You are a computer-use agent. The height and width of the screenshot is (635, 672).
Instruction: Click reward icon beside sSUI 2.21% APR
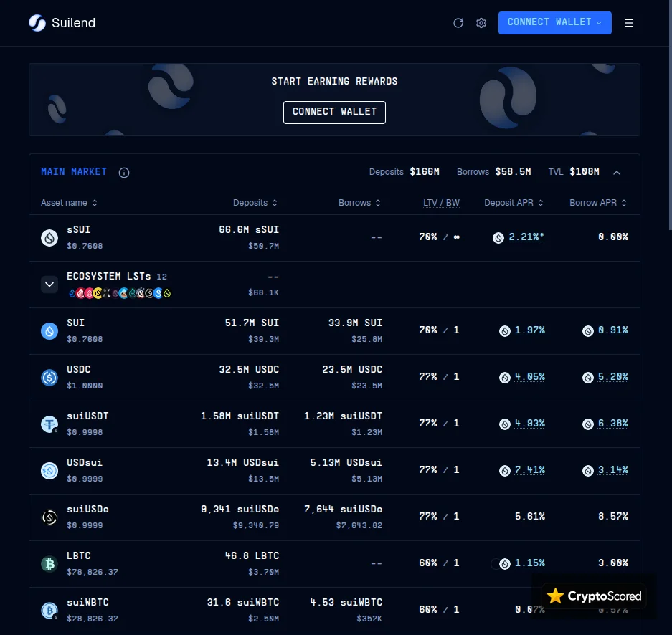coord(498,238)
